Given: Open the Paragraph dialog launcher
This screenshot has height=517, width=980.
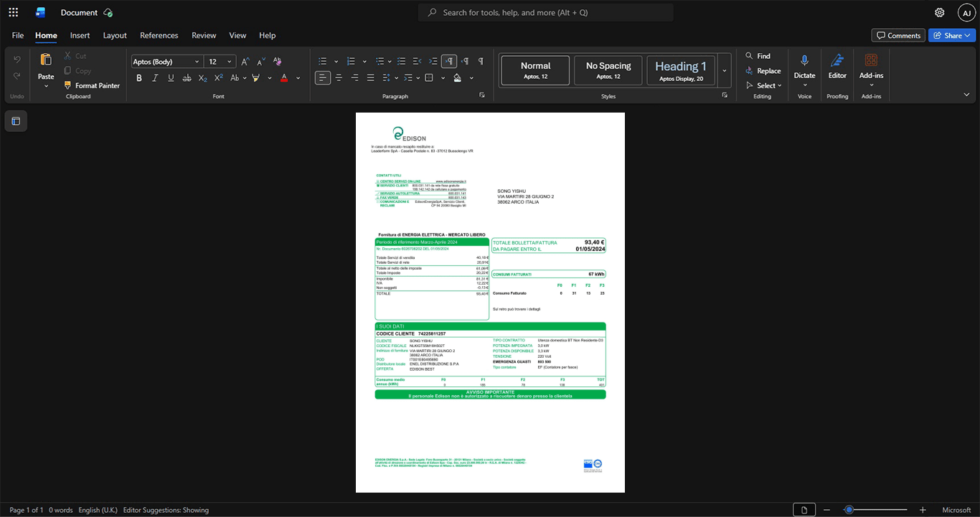Looking at the screenshot, I should (482, 95).
